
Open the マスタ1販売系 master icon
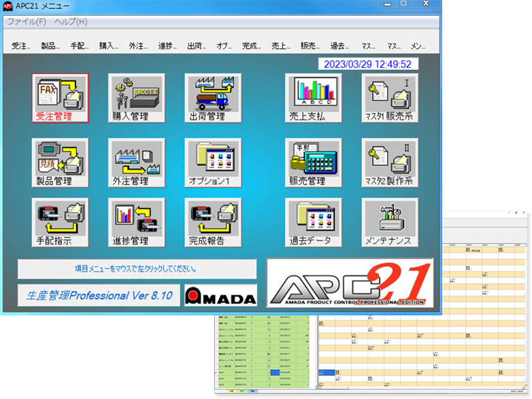(x=390, y=98)
